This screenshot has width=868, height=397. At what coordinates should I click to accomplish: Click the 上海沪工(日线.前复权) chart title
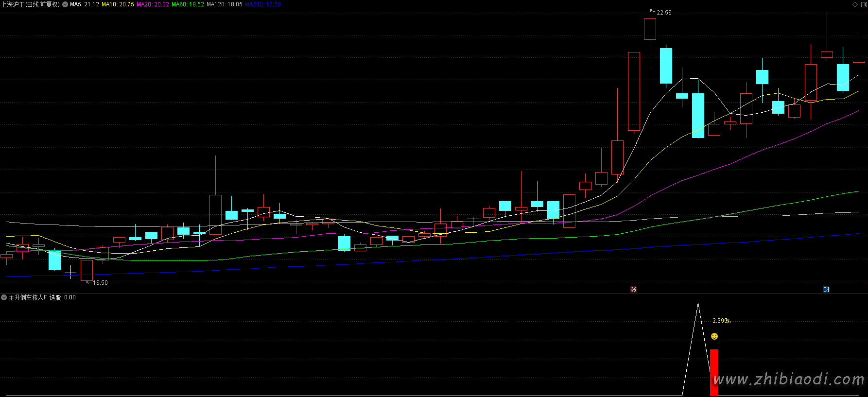[30, 4]
